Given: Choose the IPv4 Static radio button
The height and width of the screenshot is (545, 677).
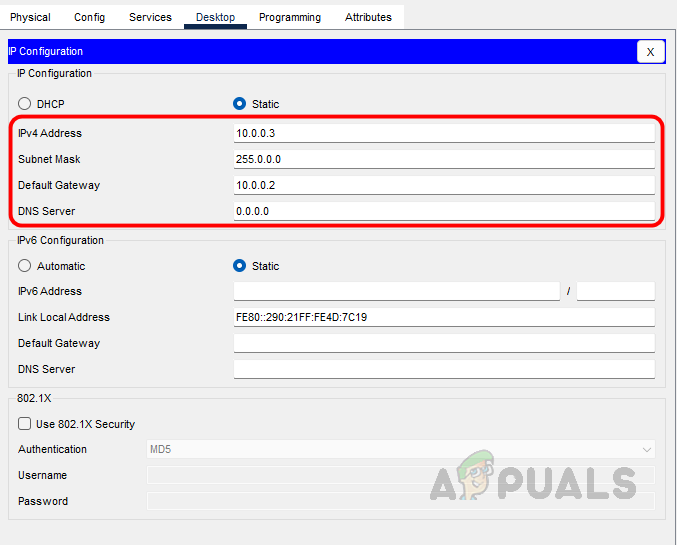Looking at the screenshot, I should (x=240, y=104).
